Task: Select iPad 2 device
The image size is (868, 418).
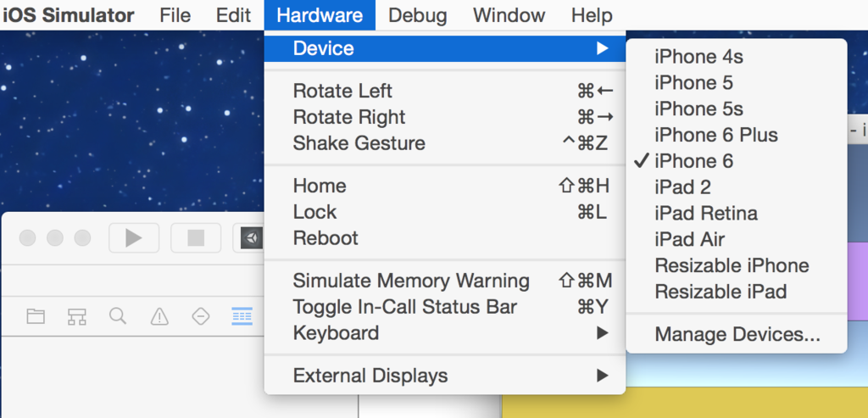Action: tap(737, 187)
